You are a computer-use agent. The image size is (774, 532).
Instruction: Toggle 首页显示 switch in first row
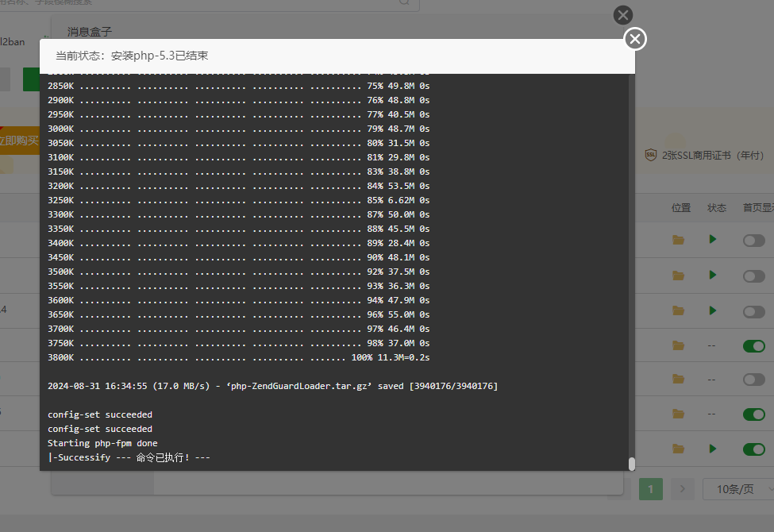(x=754, y=241)
